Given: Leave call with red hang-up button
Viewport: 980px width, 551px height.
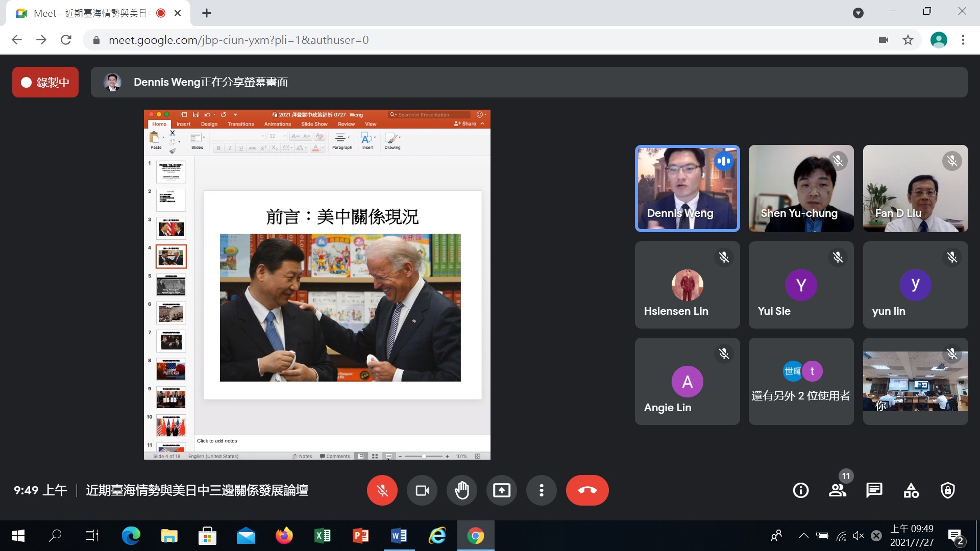Looking at the screenshot, I should click(587, 490).
